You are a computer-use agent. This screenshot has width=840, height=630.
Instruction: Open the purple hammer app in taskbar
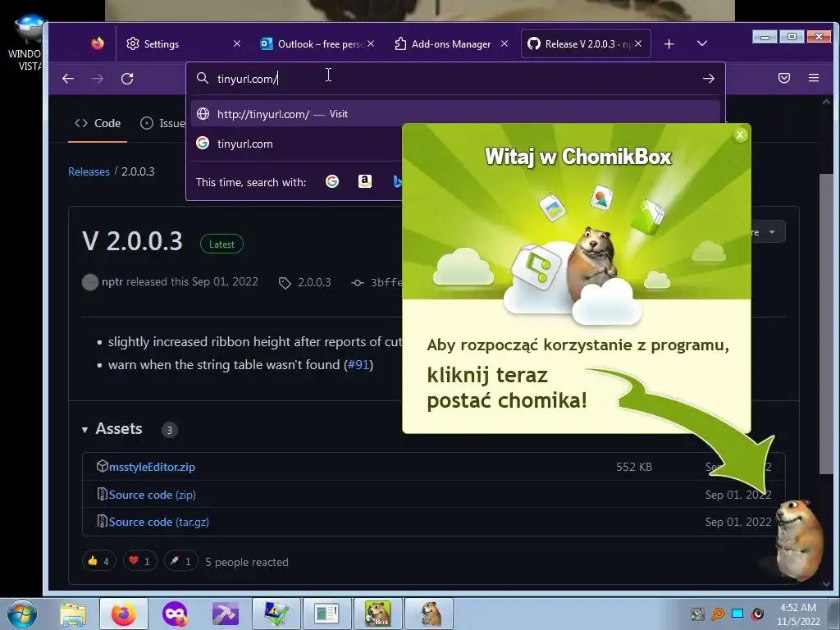pyautogui.click(x=226, y=614)
